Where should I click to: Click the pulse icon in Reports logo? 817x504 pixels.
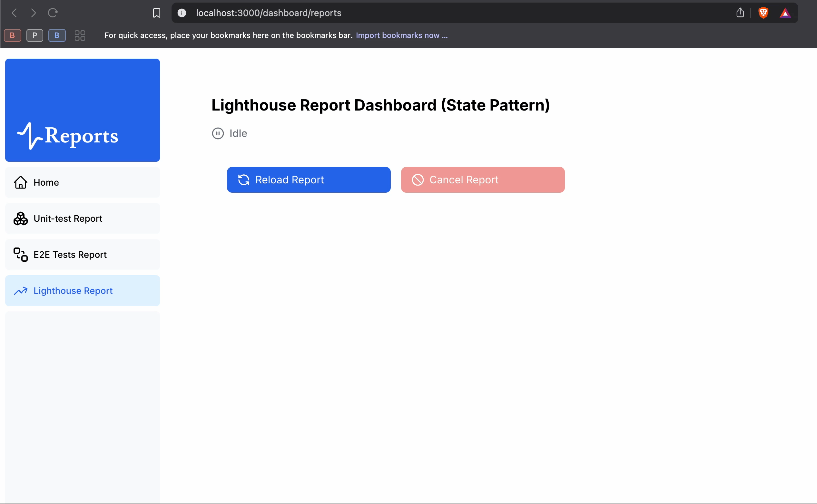coord(30,136)
